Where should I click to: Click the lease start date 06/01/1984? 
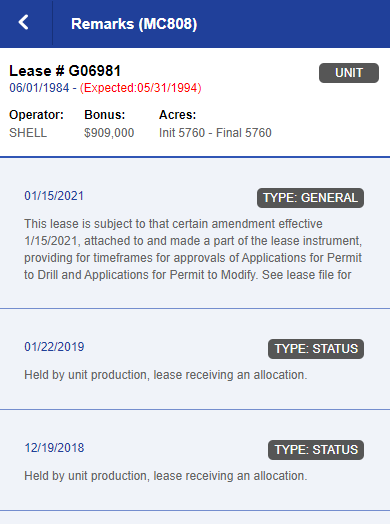point(39,88)
